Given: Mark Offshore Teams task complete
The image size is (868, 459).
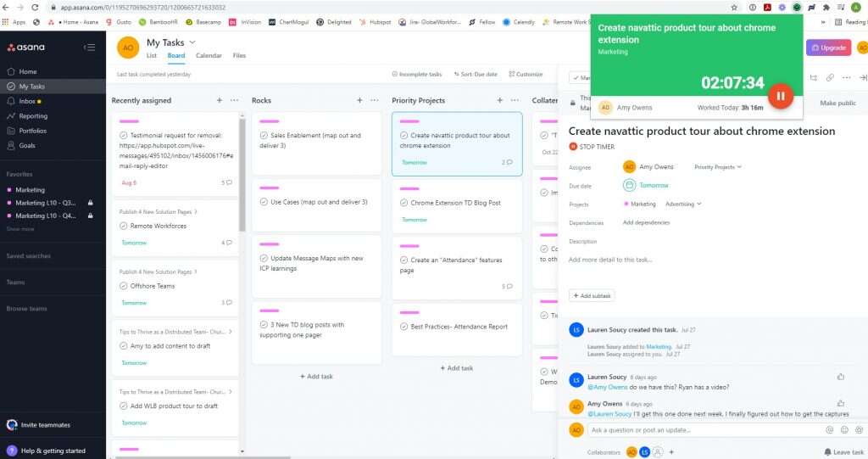Looking at the screenshot, I should click(124, 286).
